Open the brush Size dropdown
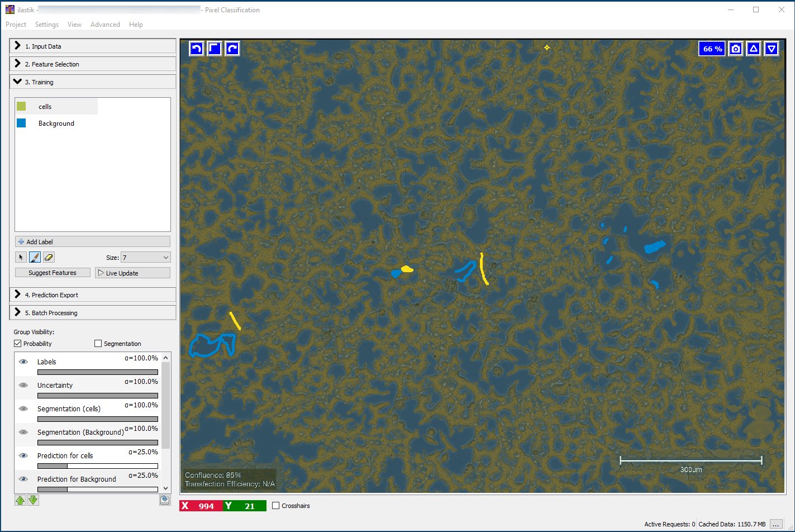 [145, 257]
